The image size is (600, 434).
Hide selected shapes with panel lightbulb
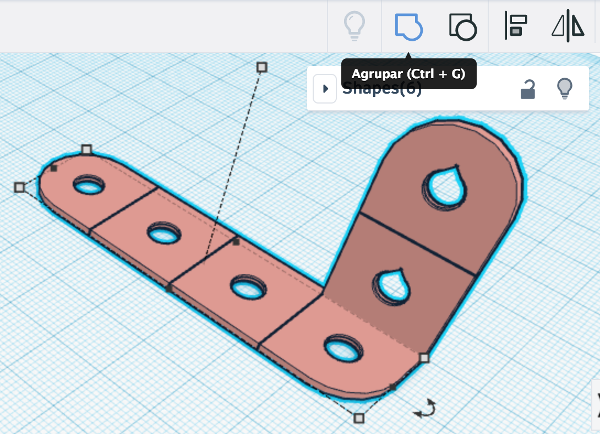point(564,89)
